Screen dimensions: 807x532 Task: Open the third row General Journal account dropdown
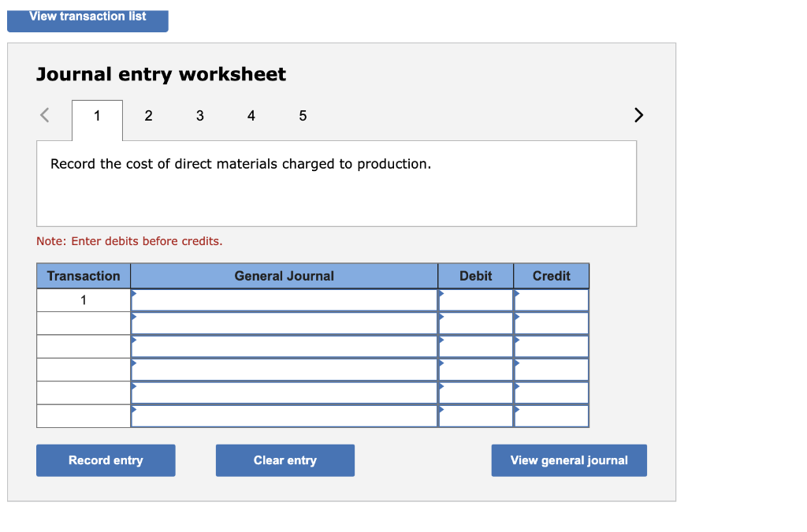tap(284, 347)
